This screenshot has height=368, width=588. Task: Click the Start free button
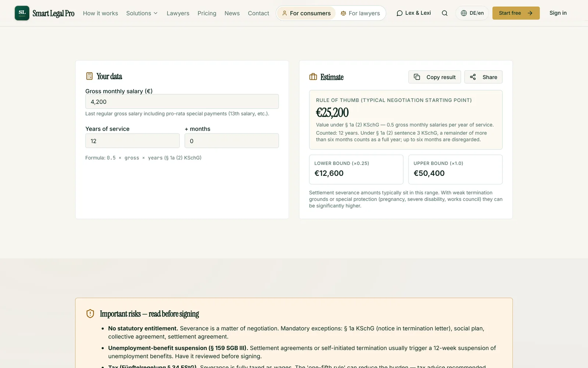click(x=516, y=13)
